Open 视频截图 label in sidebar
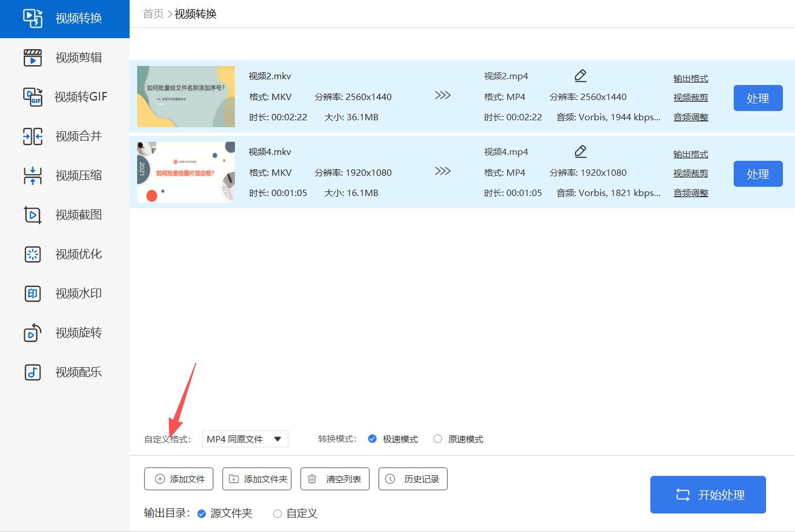795x532 pixels. 79,215
